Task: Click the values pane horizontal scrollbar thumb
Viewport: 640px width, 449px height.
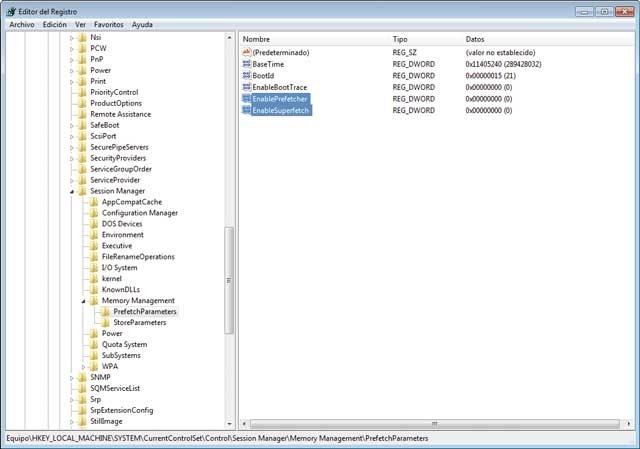Action: point(435,424)
